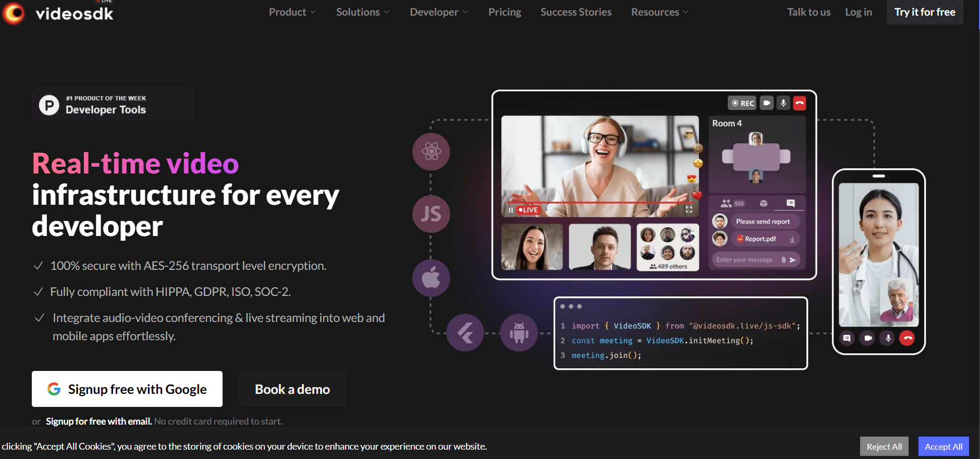980x459 pixels.
Task: Expand the Product dropdown menu
Action: [292, 12]
